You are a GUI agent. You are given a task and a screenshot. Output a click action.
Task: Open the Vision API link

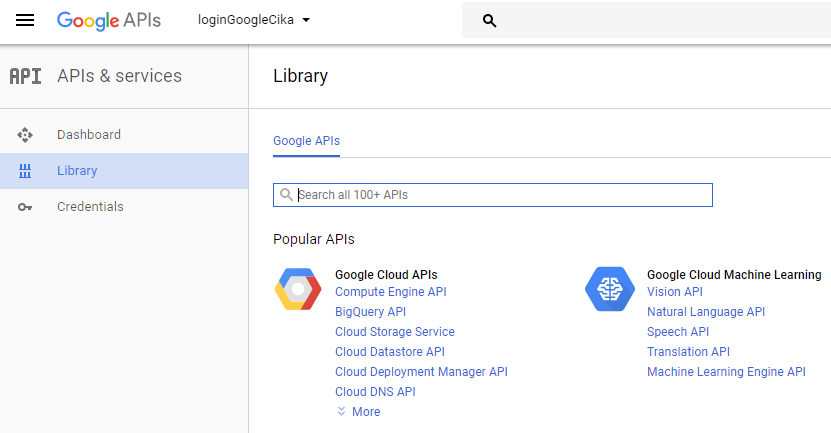(x=675, y=292)
